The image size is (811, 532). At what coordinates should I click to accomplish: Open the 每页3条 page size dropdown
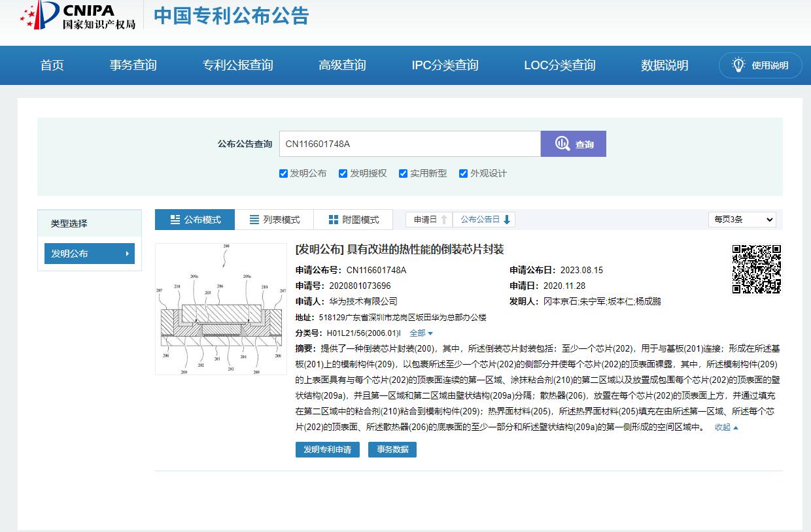pos(742,220)
